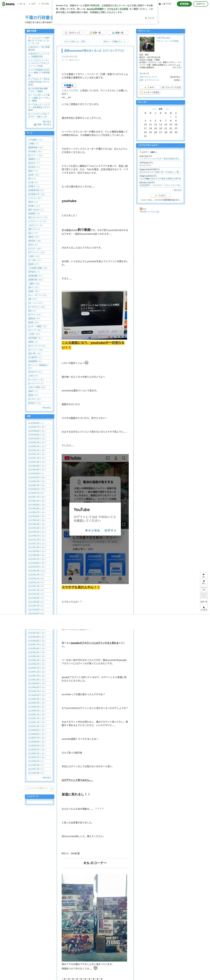The width and height of the screenshot is (210, 980).
Task: Select calendar date 1 in 8月
Action: pyautogui.click(x=171, y=117)
